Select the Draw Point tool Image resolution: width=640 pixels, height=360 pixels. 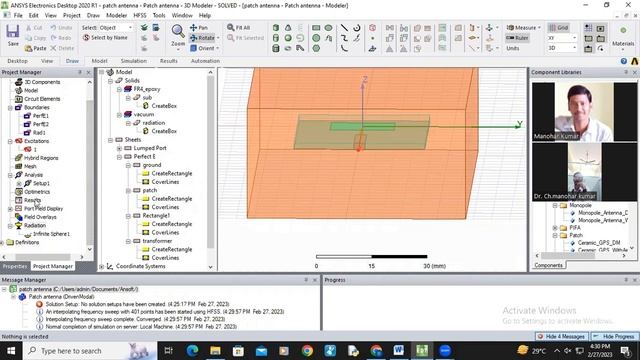pyautogui.click(x=372, y=38)
